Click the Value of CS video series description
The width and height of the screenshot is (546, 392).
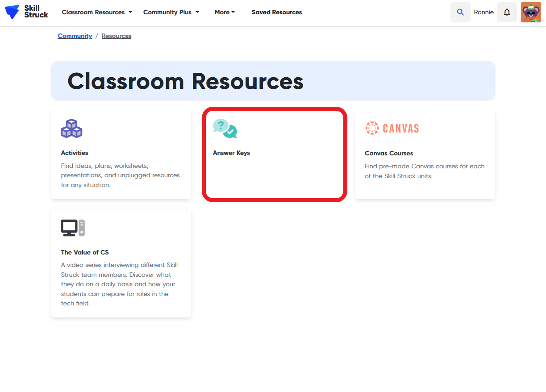(x=118, y=284)
